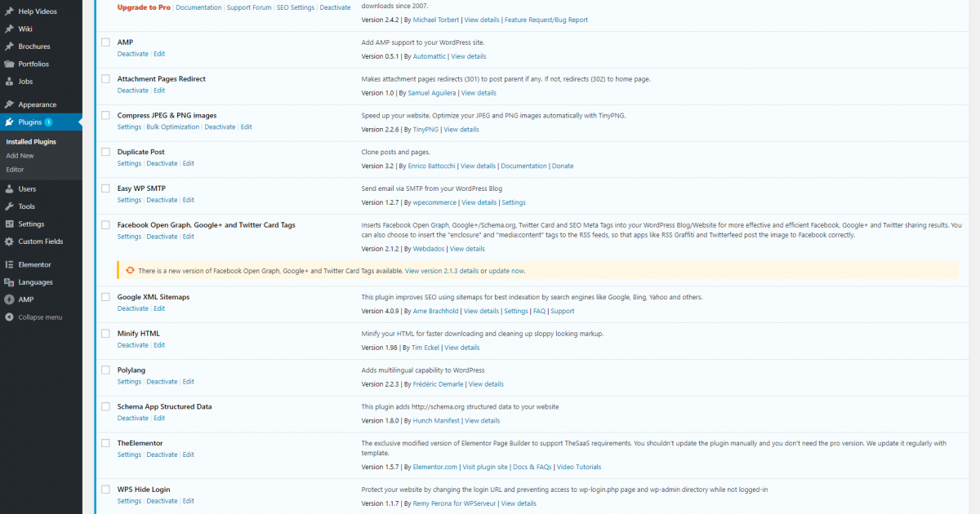Open Hunch Manifest author link

(x=436, y=421)
